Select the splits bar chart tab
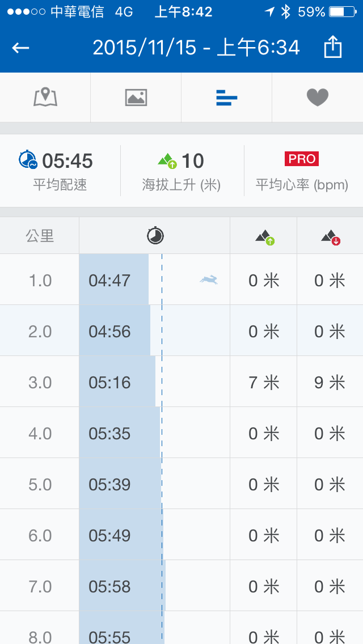 tap(227, 98)
